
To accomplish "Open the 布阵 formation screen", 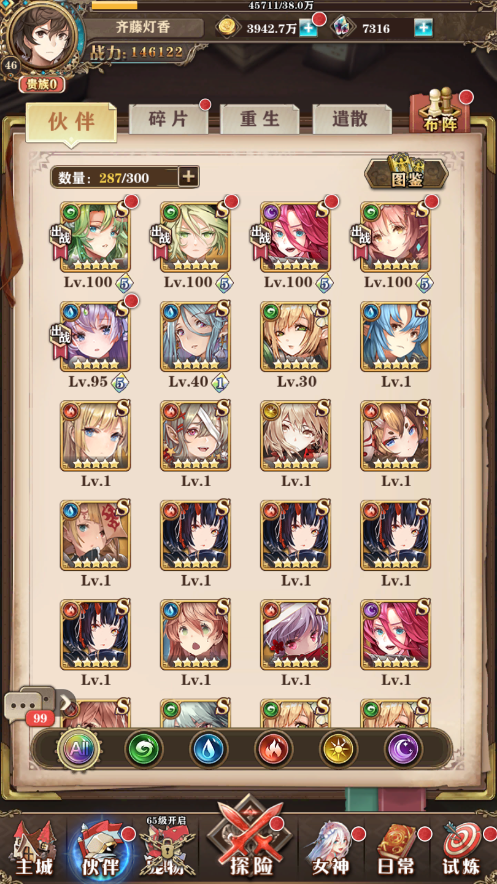I will (441, 111).
